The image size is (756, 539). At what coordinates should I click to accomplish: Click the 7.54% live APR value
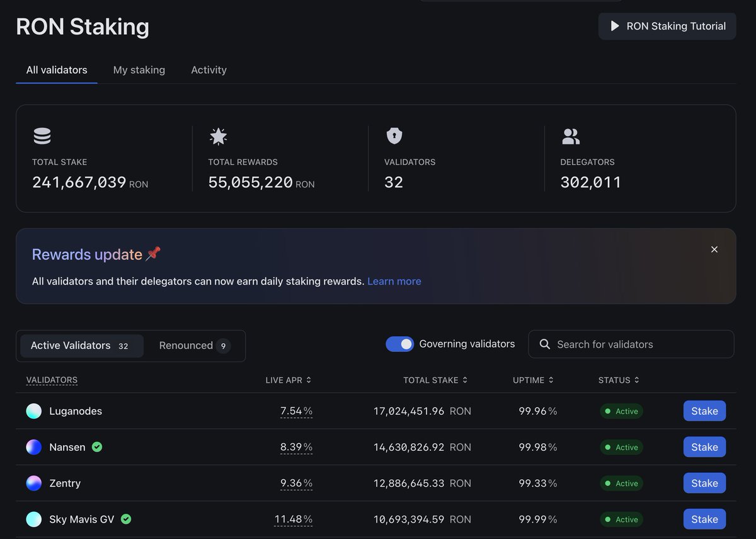[296, 411]
